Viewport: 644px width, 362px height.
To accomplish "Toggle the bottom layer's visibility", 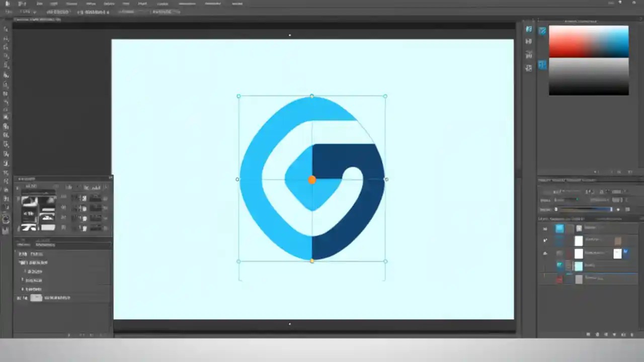I will coord(545,279).
